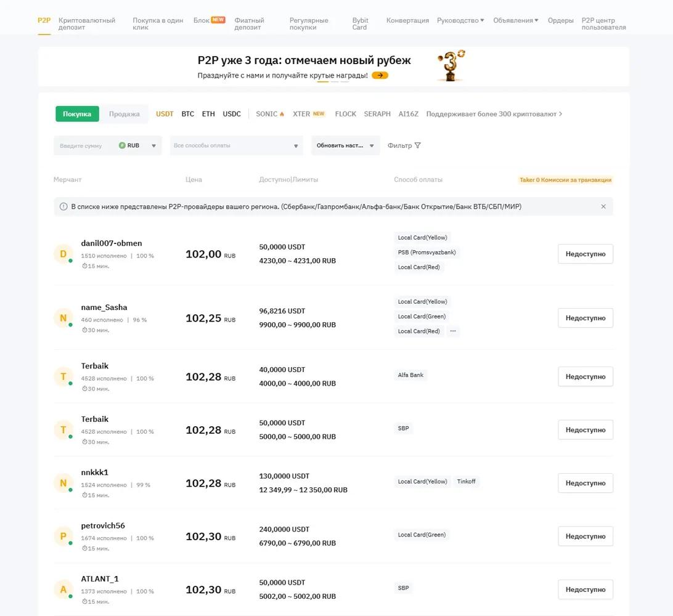Click the Taker 0 Комиссии badge

[x=565, y=179]
